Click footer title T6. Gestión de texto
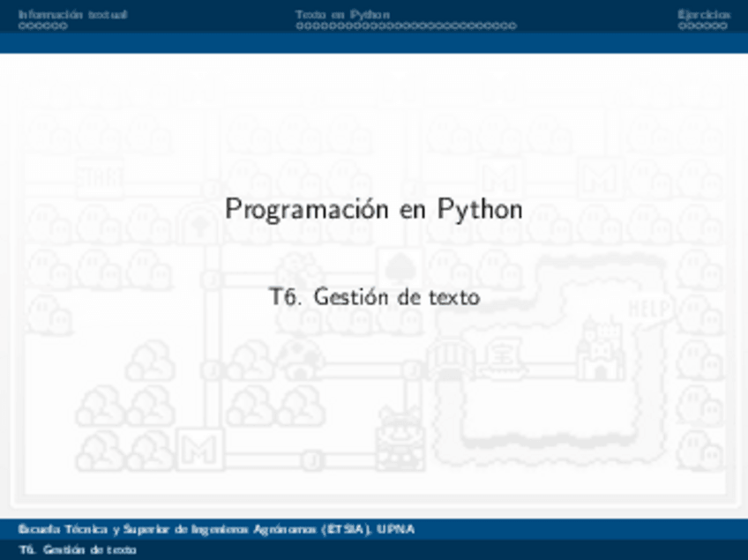Viewport: 748px width, 560px height. click(x=78, y=549)
